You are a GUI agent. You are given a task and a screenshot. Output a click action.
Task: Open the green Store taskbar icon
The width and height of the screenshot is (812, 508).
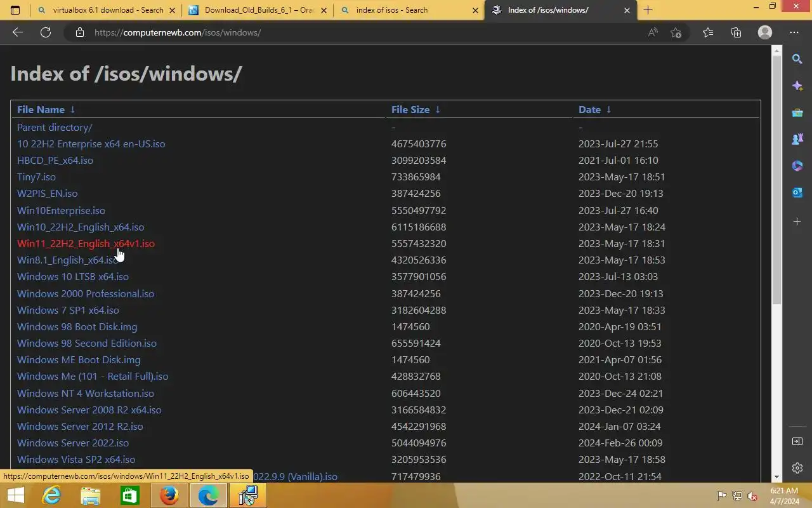(x=130, y=495)
